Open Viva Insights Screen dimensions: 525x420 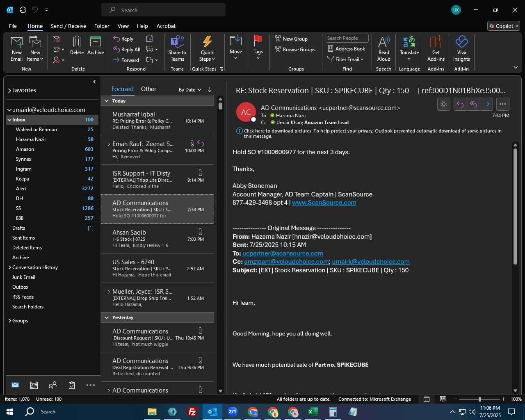tap(461, 48)
